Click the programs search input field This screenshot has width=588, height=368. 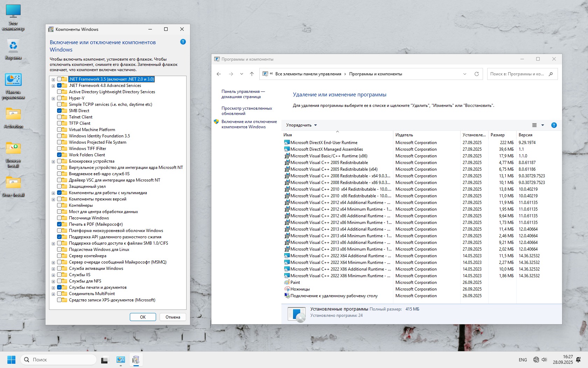coord(517,74)
